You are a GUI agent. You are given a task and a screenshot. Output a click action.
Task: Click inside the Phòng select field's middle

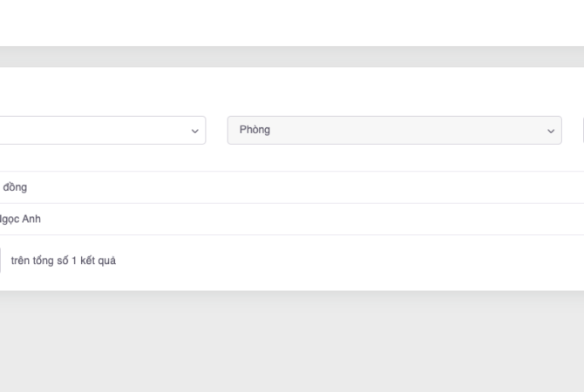click(394, 130)
